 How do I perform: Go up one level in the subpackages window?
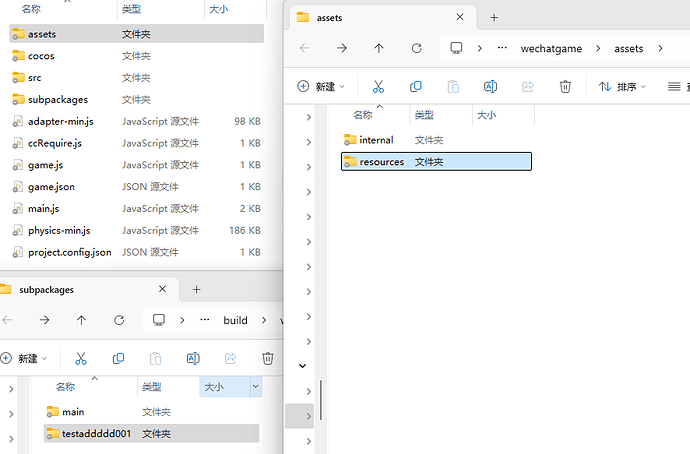point(81,320)
